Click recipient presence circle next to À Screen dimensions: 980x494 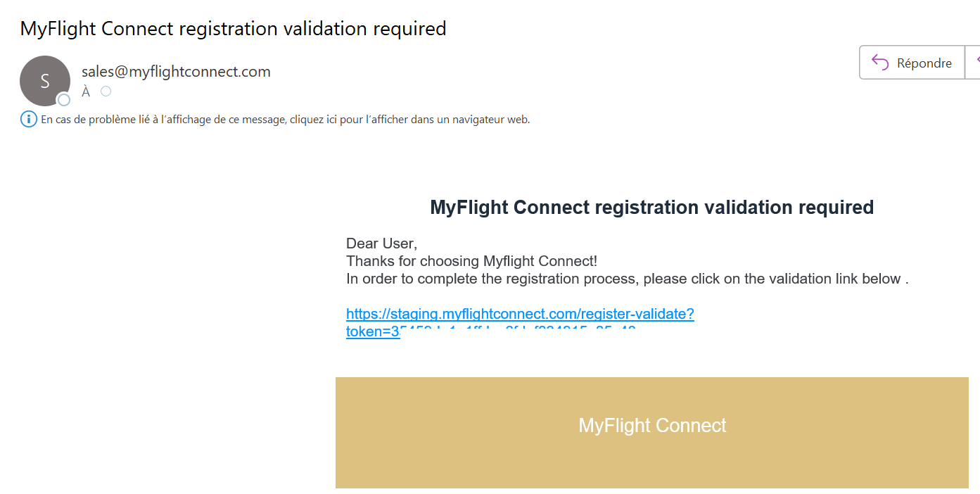pos(106,91)
